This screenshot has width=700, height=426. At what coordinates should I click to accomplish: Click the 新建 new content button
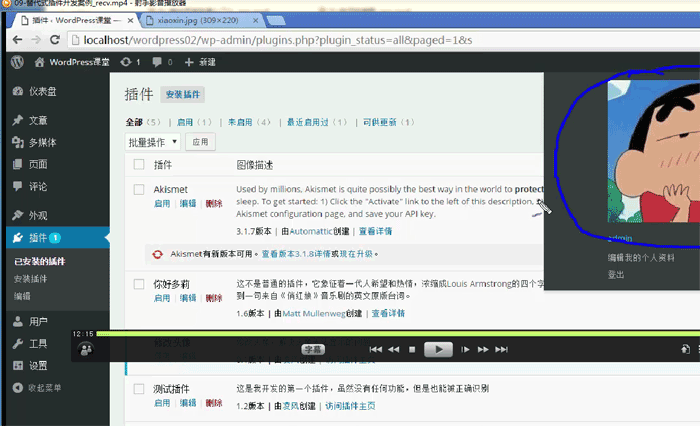(200, 62)
